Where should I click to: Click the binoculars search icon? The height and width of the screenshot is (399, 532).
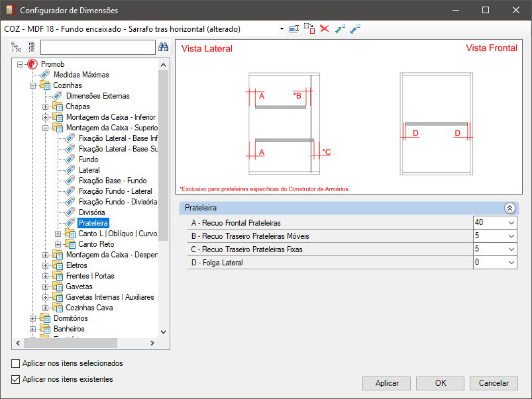pyautogui.click(x=163, y=47)
